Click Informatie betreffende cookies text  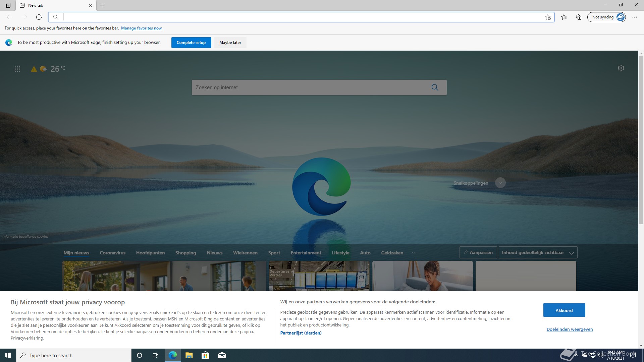[x=25, y=237]
